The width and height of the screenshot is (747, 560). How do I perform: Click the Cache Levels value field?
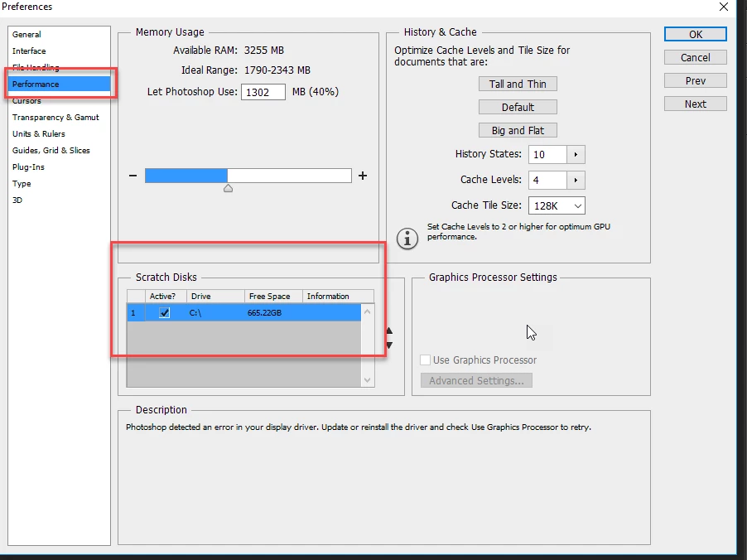[547, 180]
